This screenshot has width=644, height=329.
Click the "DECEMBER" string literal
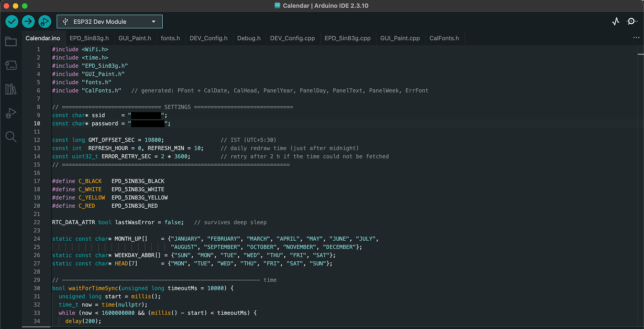[339, 247]
